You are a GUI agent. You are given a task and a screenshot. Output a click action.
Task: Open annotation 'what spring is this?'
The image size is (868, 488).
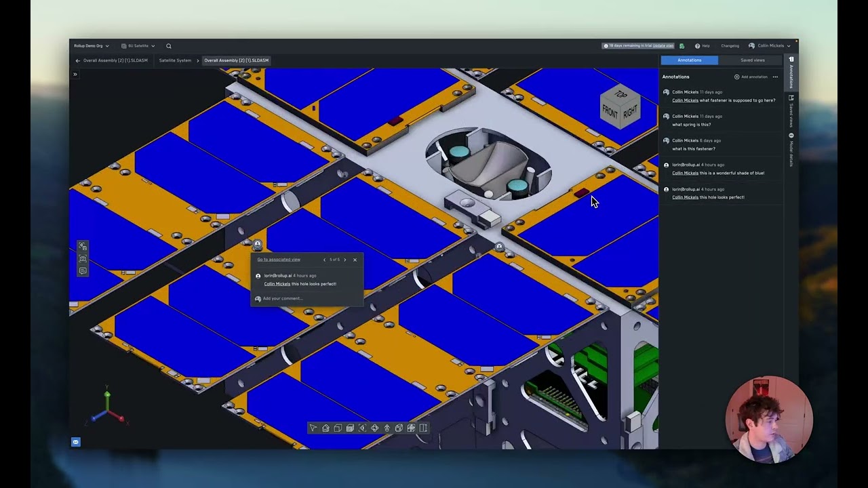pyautogui.click(x=722, y=121)
